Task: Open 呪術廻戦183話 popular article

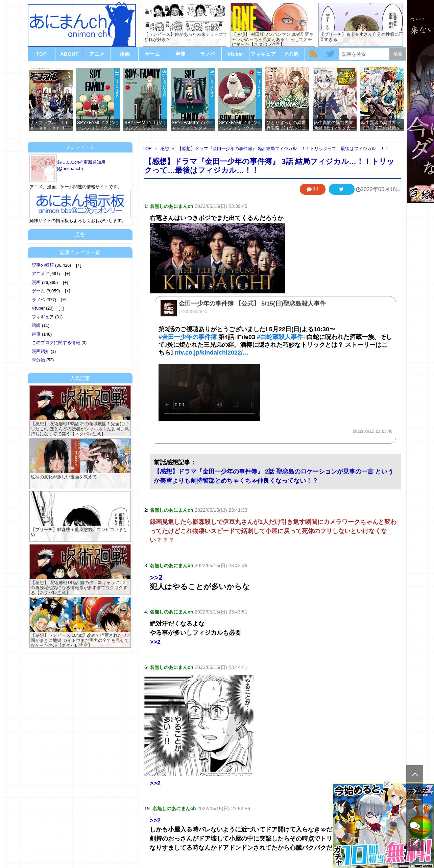Action: point(80,411)
